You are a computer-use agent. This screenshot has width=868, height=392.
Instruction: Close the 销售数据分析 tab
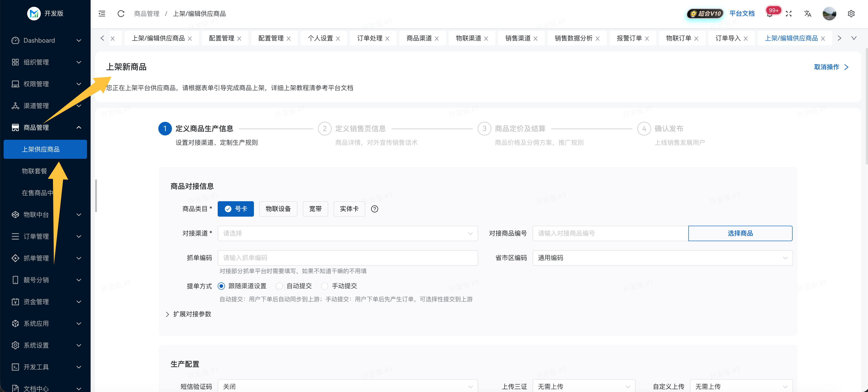point(597,39)
